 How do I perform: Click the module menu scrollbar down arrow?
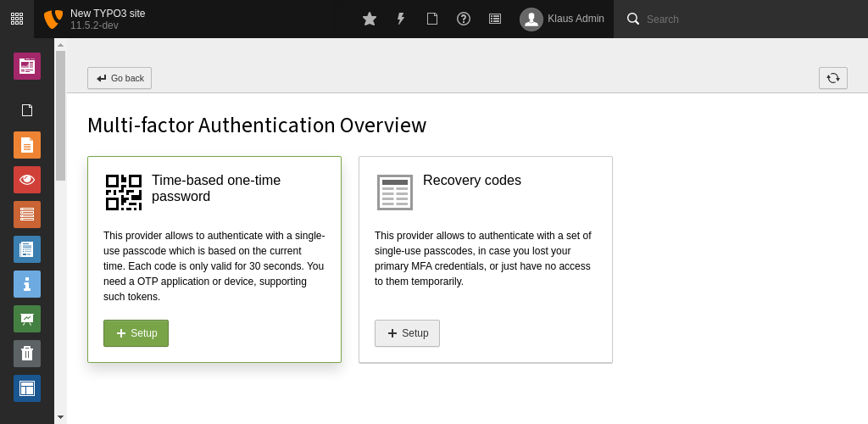(60, 417)
